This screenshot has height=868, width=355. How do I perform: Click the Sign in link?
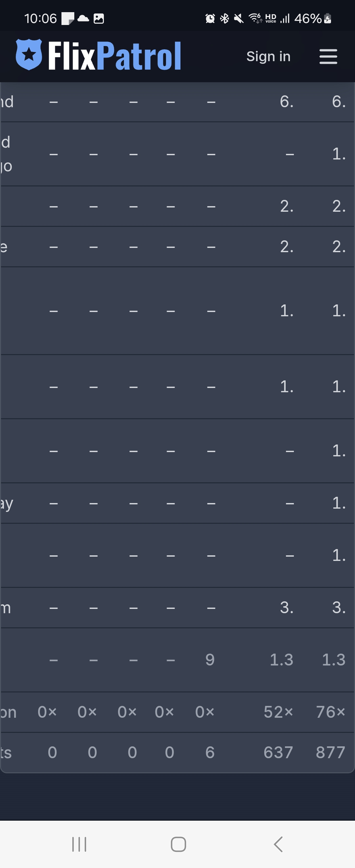[x=268, y=57]
